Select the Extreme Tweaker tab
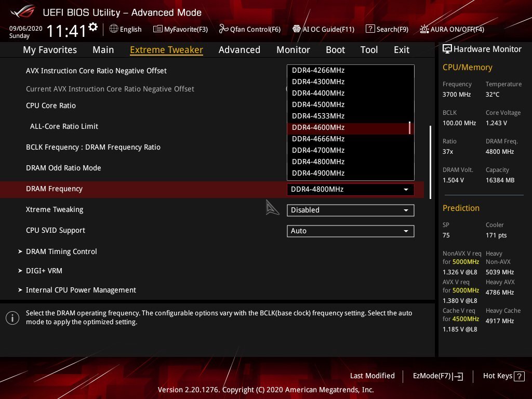Screen dimensions: 532x399 (167, 50)
